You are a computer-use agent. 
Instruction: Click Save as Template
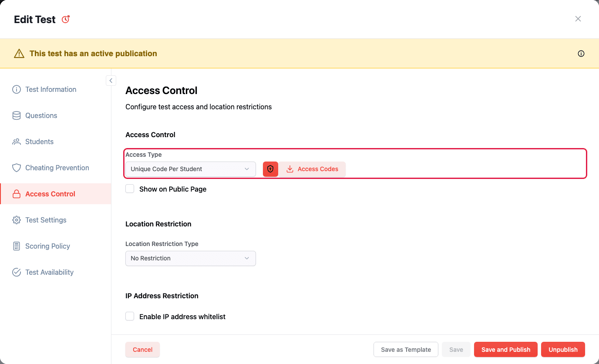406,350
